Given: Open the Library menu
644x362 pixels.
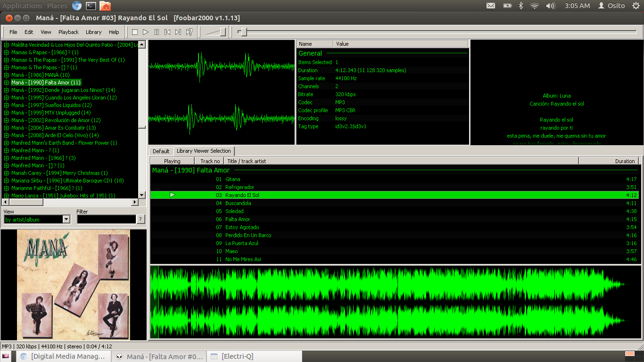Looking at the screenshot, I should (93, 32).
